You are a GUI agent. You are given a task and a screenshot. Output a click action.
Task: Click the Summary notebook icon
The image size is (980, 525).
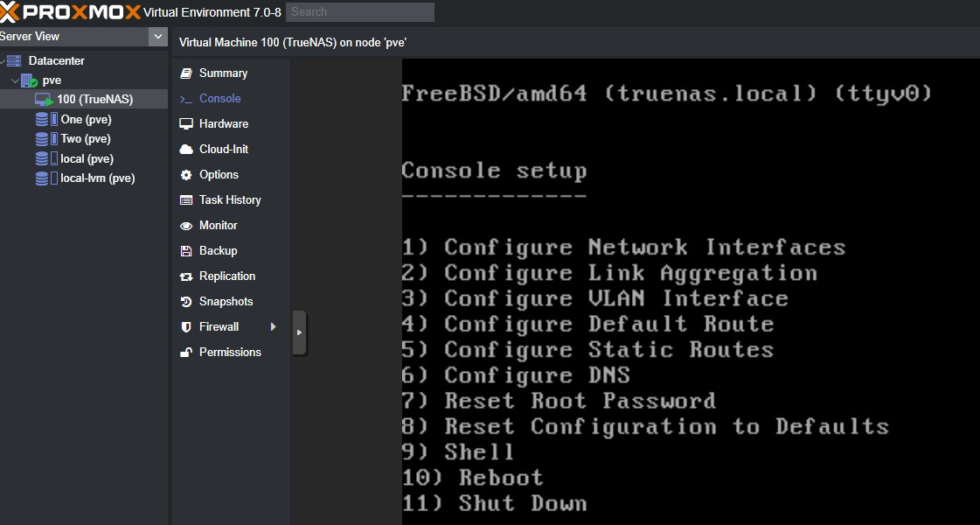tap(185, 73)
